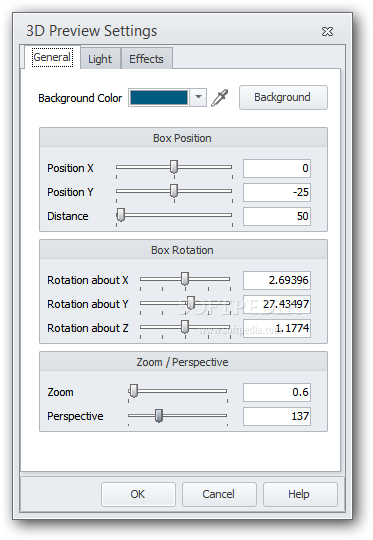Click the Background button
This screenshot has height=540, width=373.
[283, 97]
